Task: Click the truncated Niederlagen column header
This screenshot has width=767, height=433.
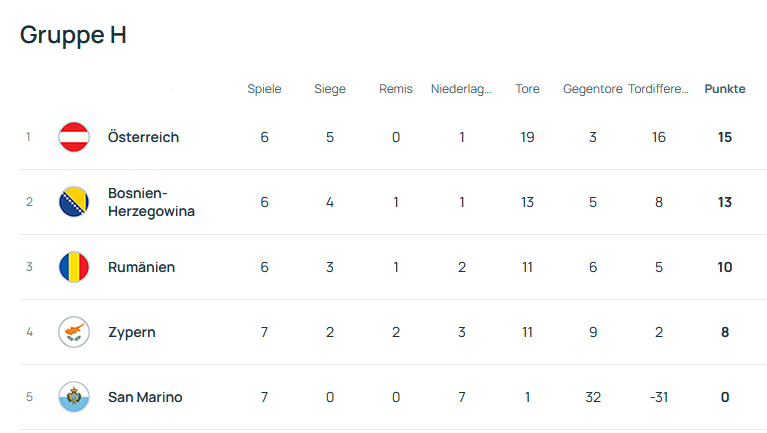Action: pos(461,89)
